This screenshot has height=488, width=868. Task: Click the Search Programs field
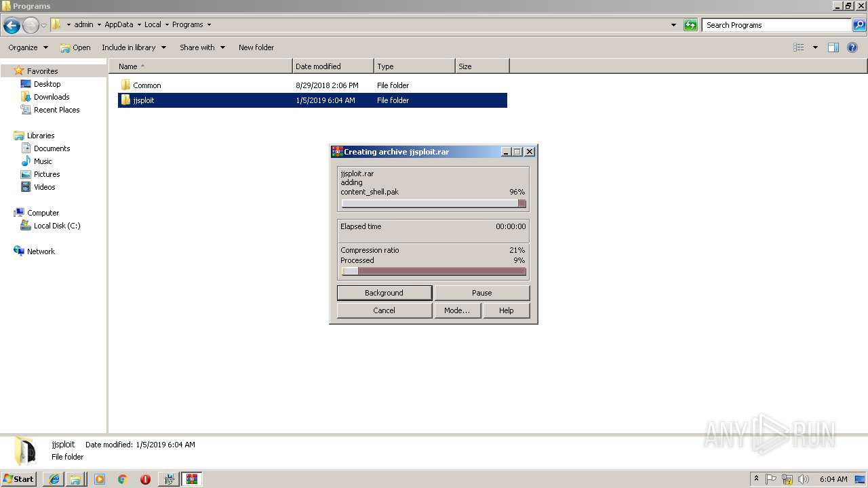(x=777, y=25)
